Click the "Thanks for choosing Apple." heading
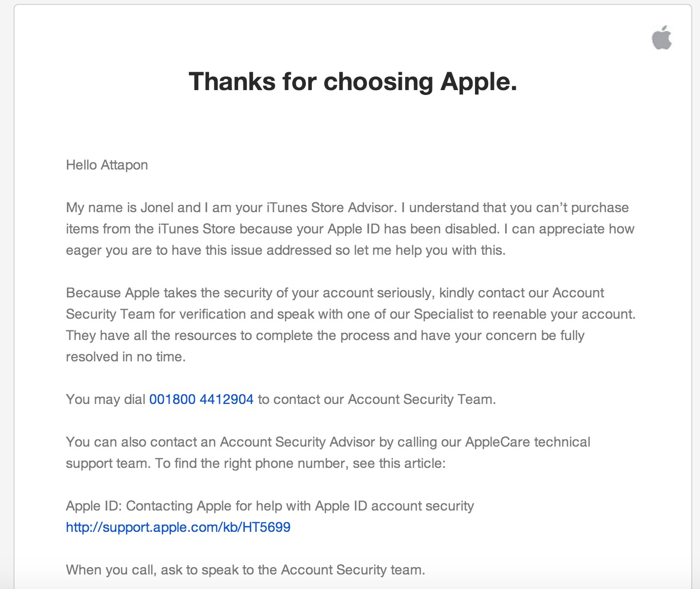 click(352, 81)
